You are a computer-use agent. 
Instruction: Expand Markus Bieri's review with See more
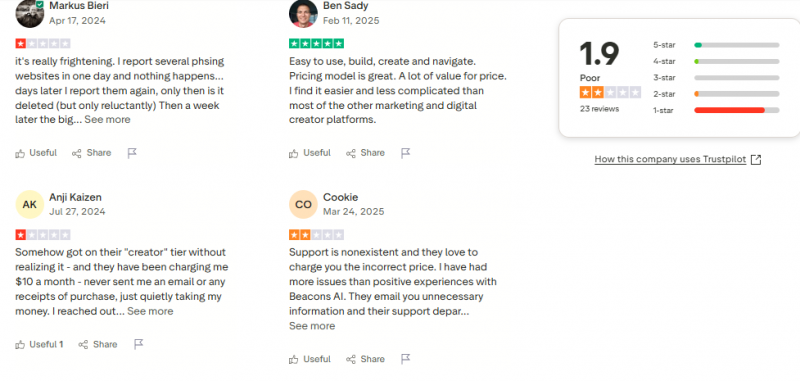pos(107,119)
